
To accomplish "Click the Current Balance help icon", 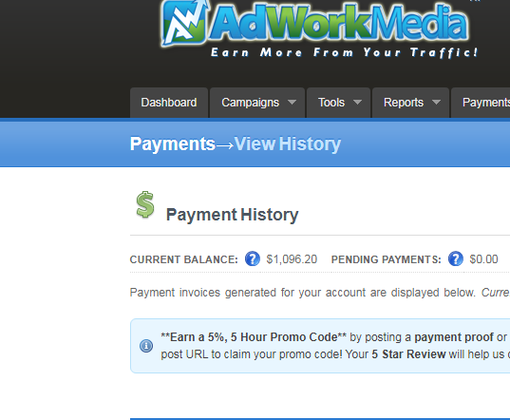I will coord(253,259).
